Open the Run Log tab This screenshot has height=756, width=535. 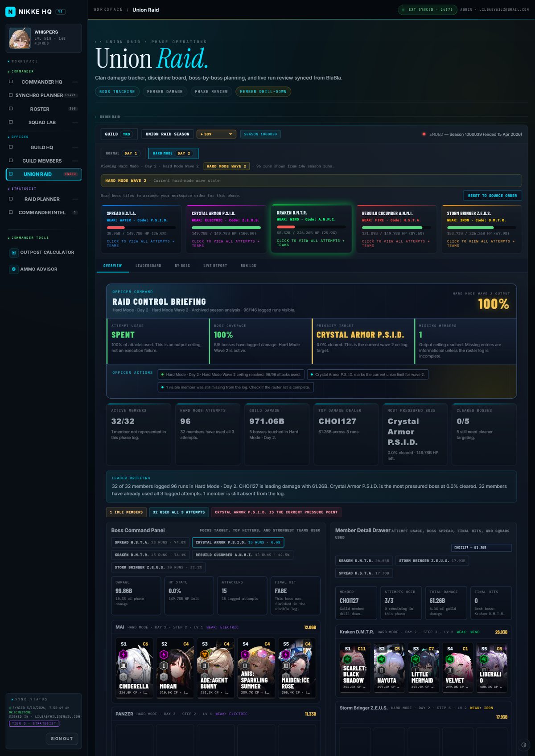[x=248, y=266]
